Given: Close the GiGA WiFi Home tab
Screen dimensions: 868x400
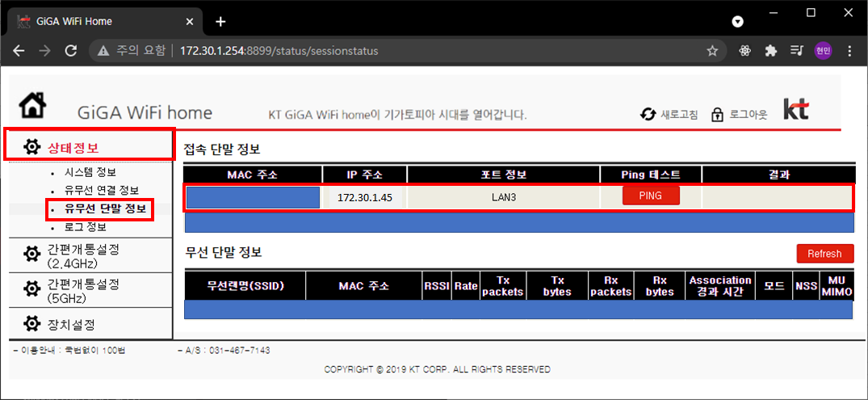Looking at the screenshot, I should tap(190, 22).
